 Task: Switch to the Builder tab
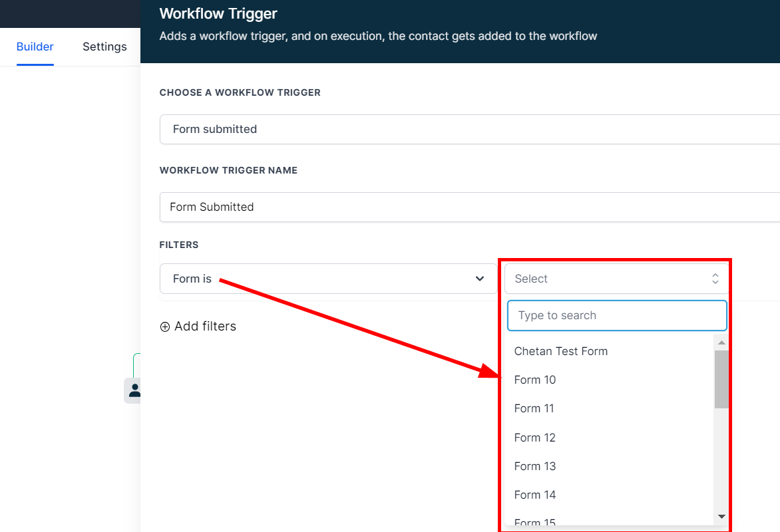(35, 47)
